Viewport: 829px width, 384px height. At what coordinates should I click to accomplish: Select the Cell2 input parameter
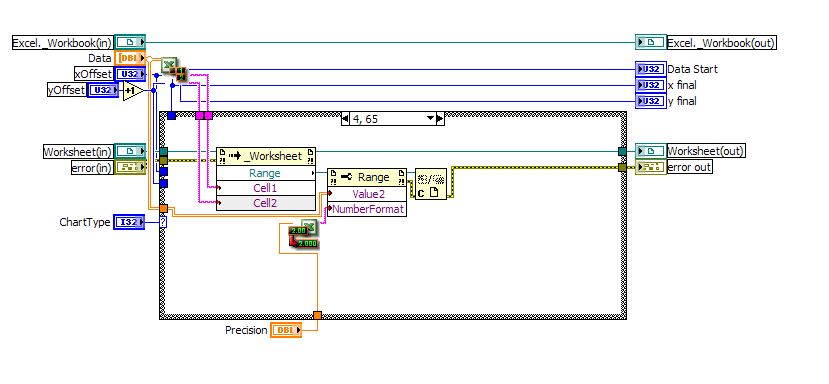tap(265, 203)
